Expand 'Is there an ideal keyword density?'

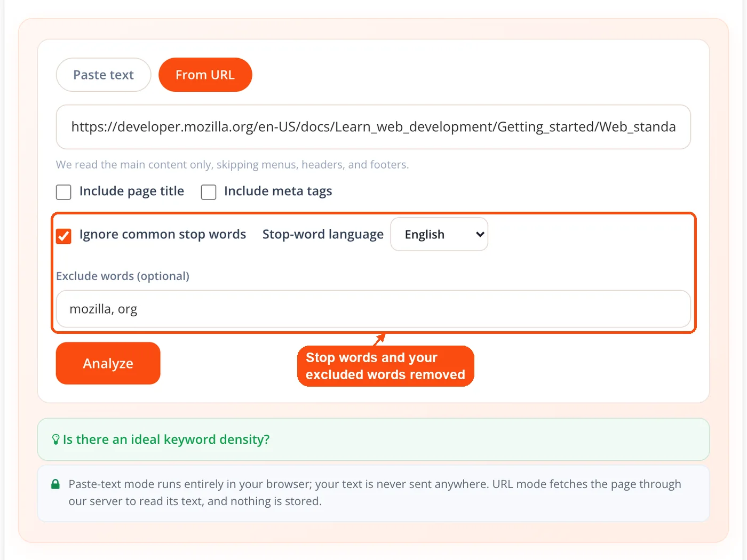373,439
